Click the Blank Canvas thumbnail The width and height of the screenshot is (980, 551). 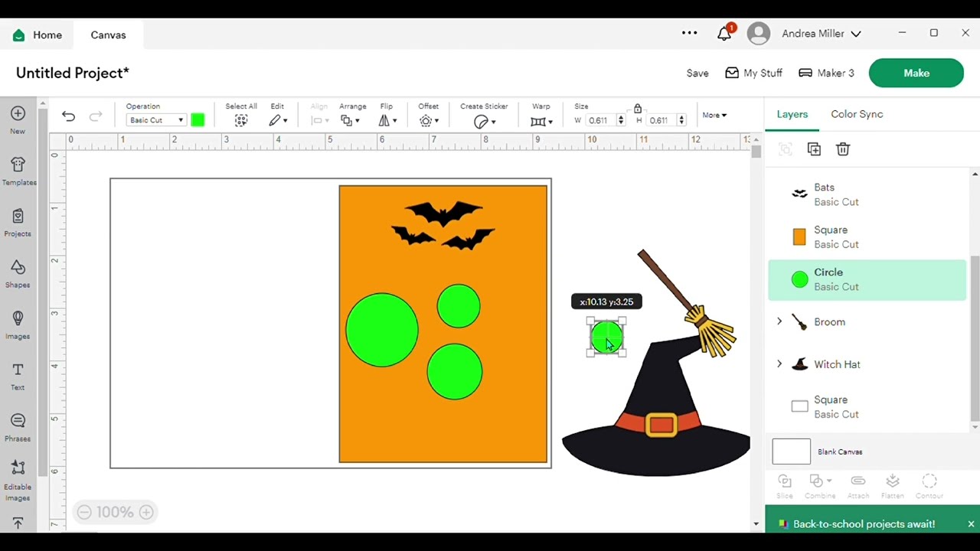[791, 452]
